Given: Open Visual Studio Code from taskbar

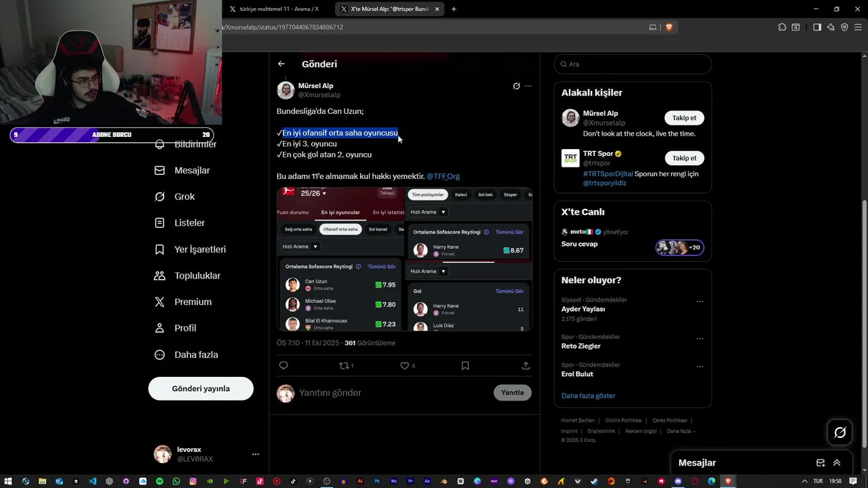Looking at the screenshot, I should pyautogui.click(x=92, y=481).
